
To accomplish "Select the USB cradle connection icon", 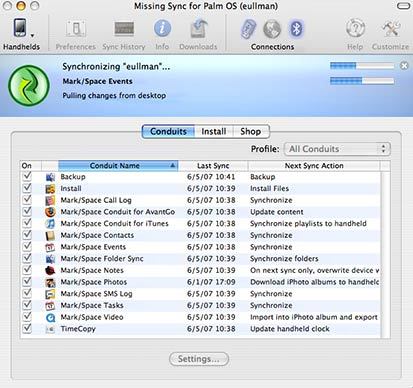I will click(248, 29).
